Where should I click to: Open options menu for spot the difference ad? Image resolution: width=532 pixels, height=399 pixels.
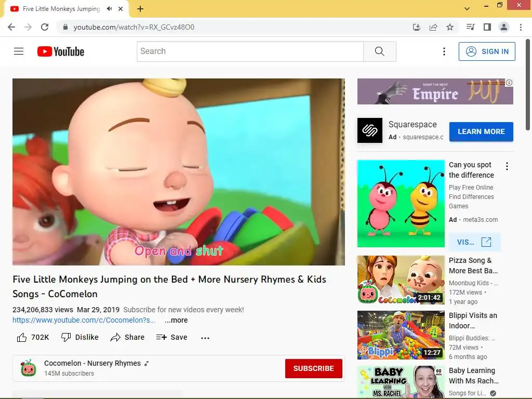(507, 166)
